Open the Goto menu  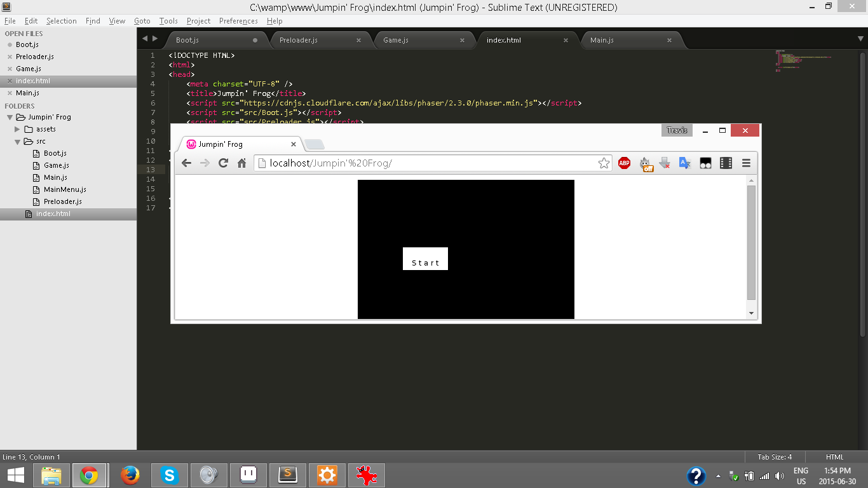142,21
